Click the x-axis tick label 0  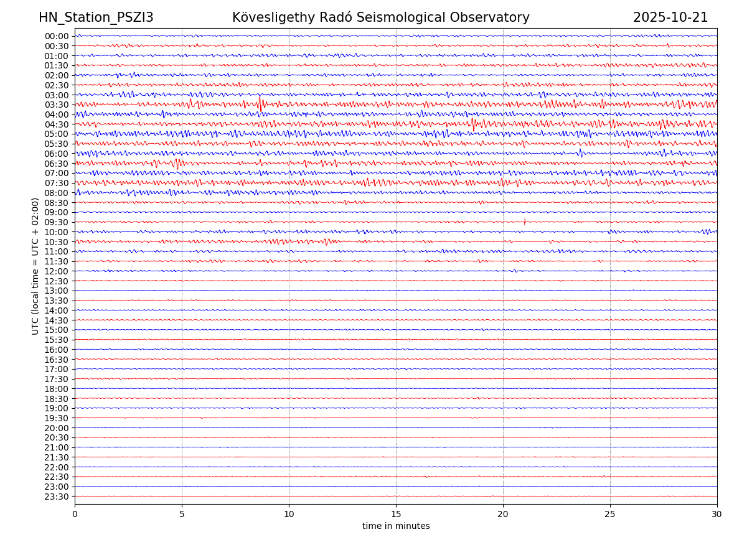(75, 514)
